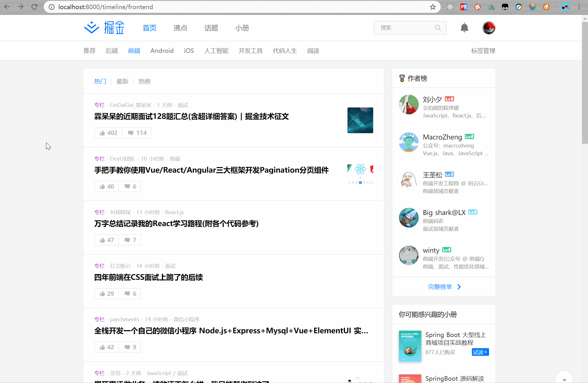Select the 最新 sort tab
Image resolution: width=588 pixels, height=383 pixels.
coord(122,81)
